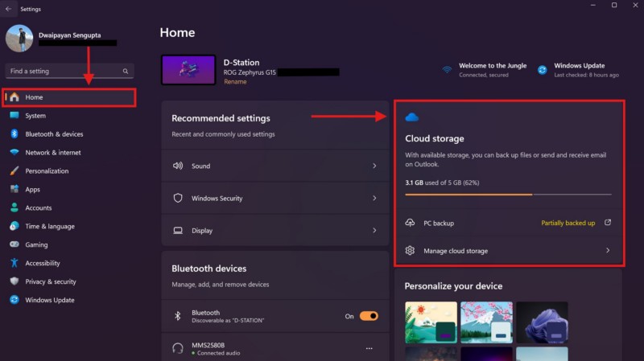Viewport: 644px width, 361px height.
Task: Open more options for MMS2580B device
Action: coord(369,348)
